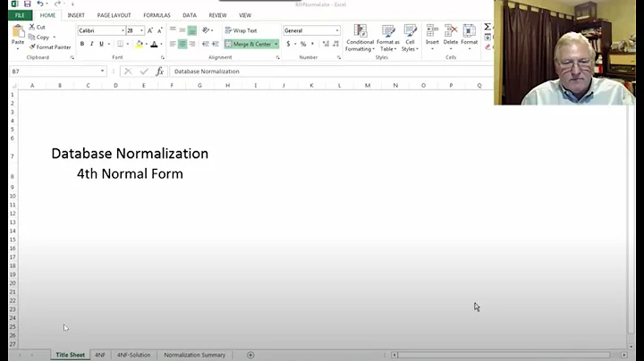
Task: Toggle underline formatting
Action: click(101, 44)
